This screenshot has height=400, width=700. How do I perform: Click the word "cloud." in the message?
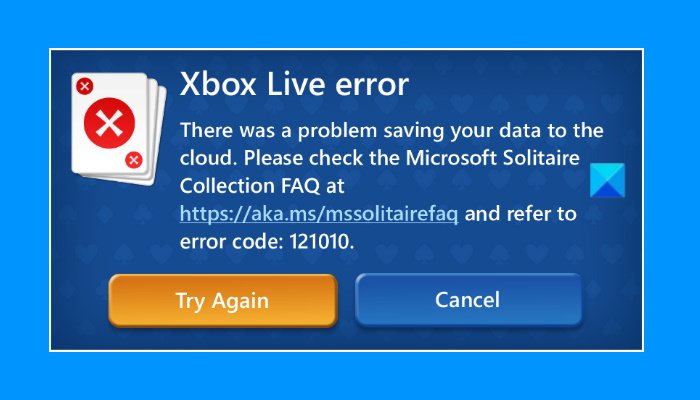coord(208,158)
